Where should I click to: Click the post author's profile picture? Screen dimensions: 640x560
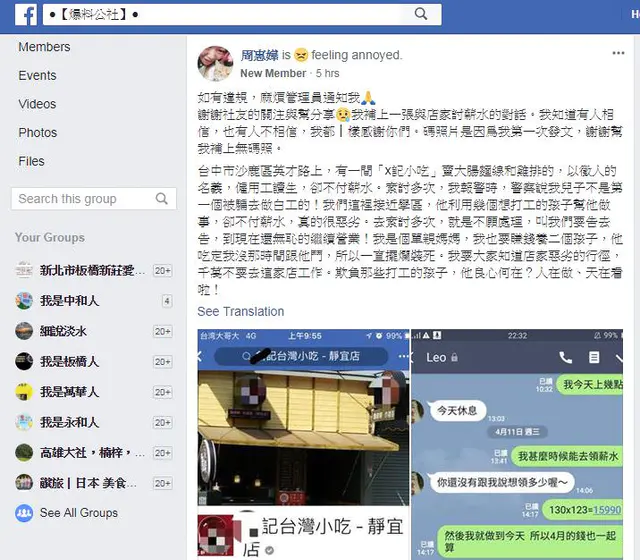216,64
